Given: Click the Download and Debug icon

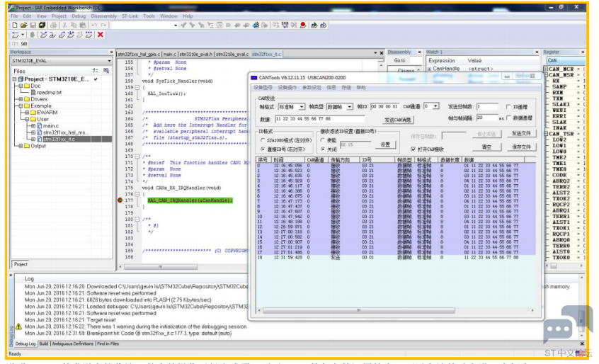Looking at the screenshot, I should coord(314,25).
